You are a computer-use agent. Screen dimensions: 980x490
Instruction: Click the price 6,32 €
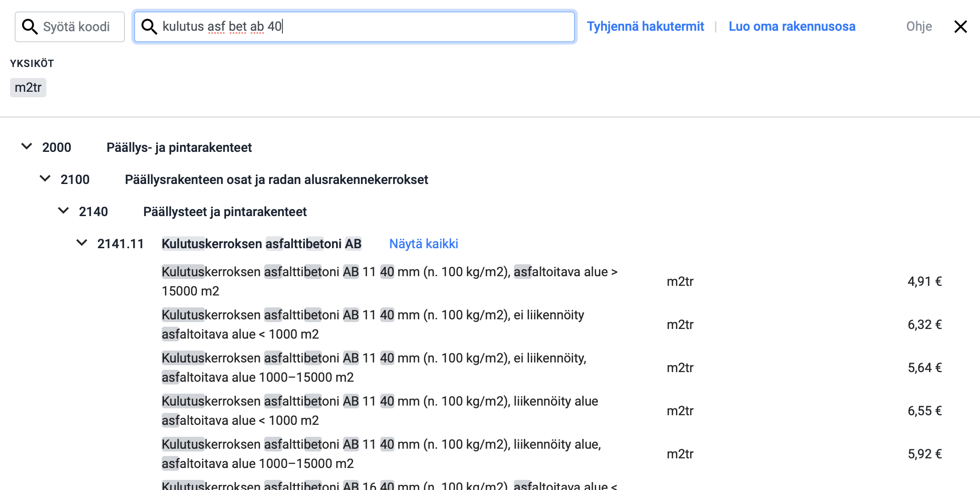[x=924, y=324]
